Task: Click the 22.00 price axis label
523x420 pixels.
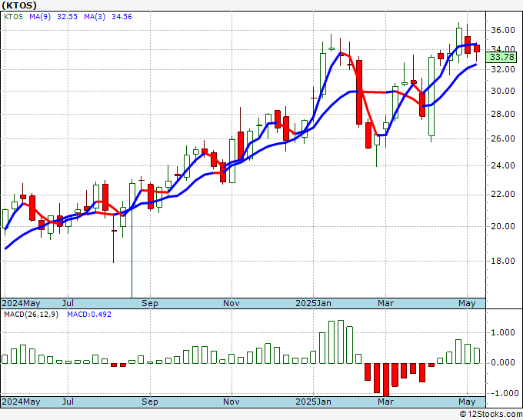Action: 502,195
